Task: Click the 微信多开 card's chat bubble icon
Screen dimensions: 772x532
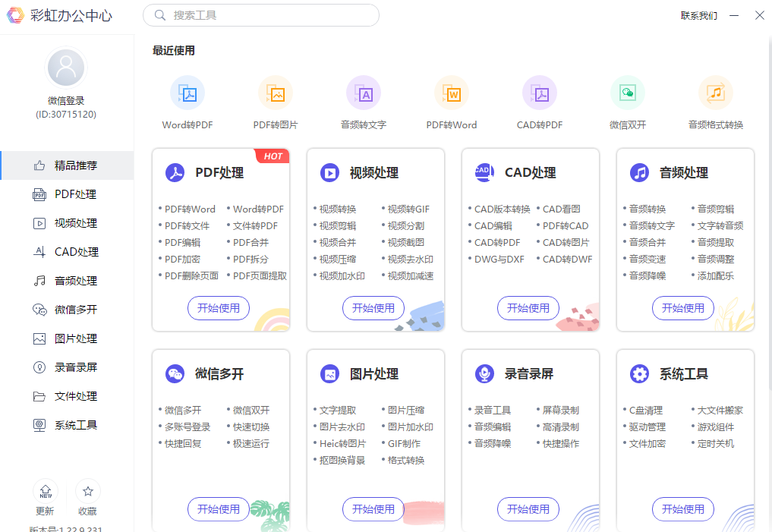Action: [x=175, y=374]
